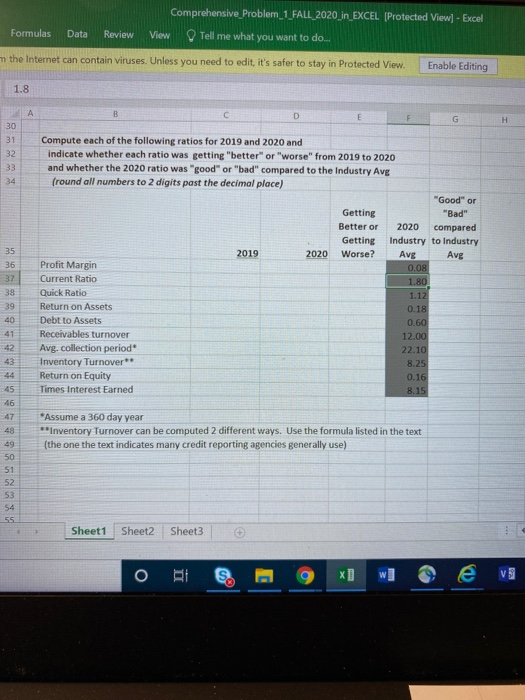525x700 pixels.
Task: Select column E header
Action: click(x=358, y=117)
